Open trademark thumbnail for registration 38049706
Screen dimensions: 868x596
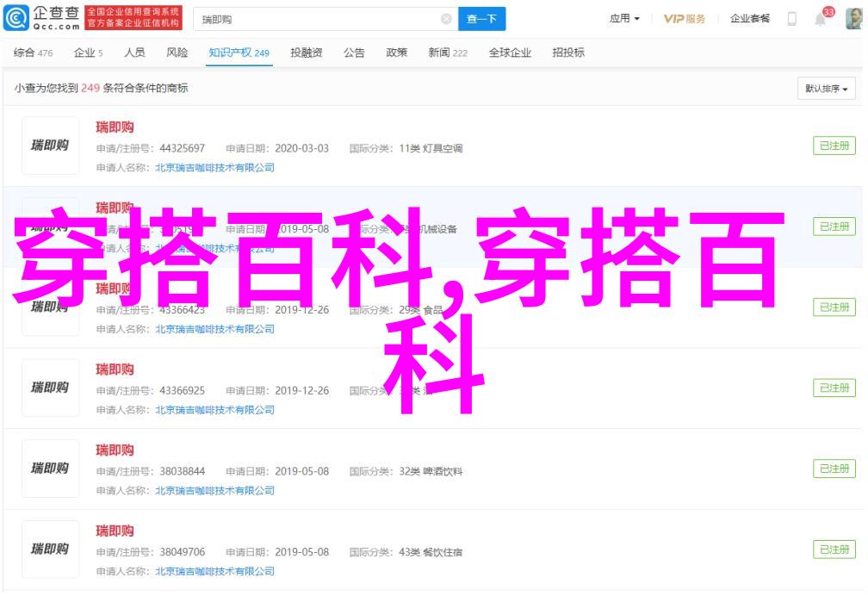click(x=50, y=549)
